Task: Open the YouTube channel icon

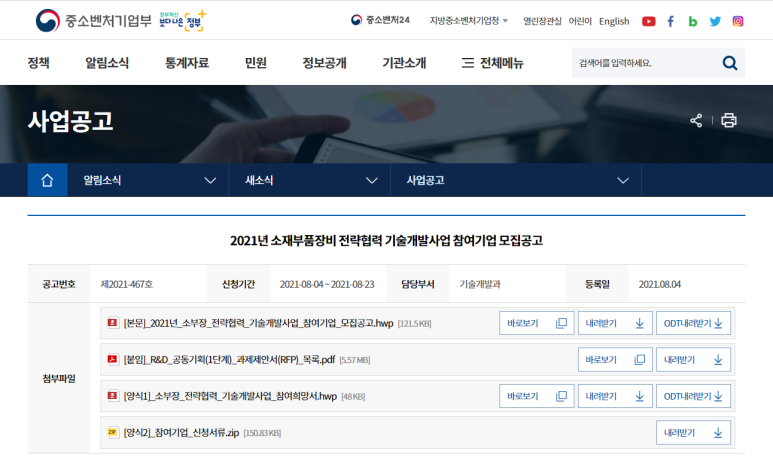Action: tap(648, 21)
